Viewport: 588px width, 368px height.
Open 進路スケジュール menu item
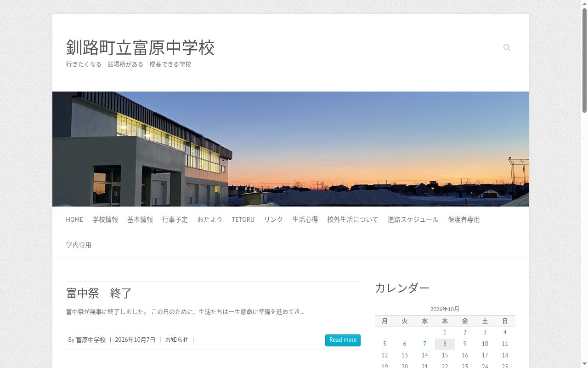point(413,220)
